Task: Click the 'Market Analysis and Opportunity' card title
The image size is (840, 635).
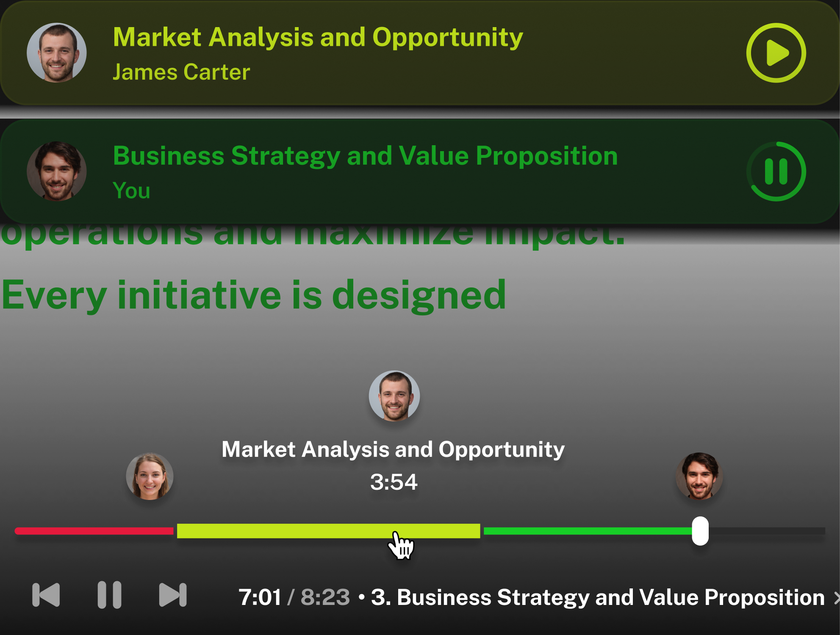Action: tap(318, 37)
